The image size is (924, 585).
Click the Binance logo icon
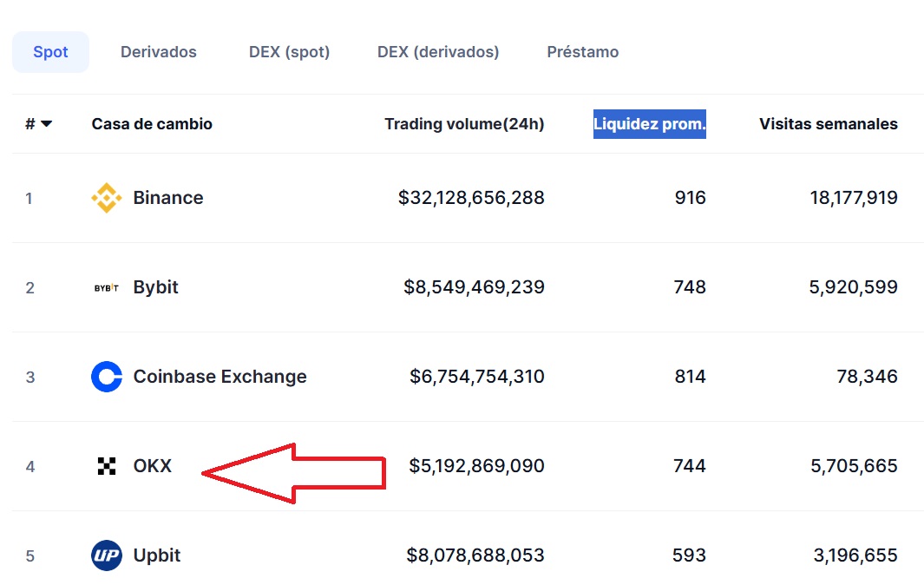(x=106, y=198)
